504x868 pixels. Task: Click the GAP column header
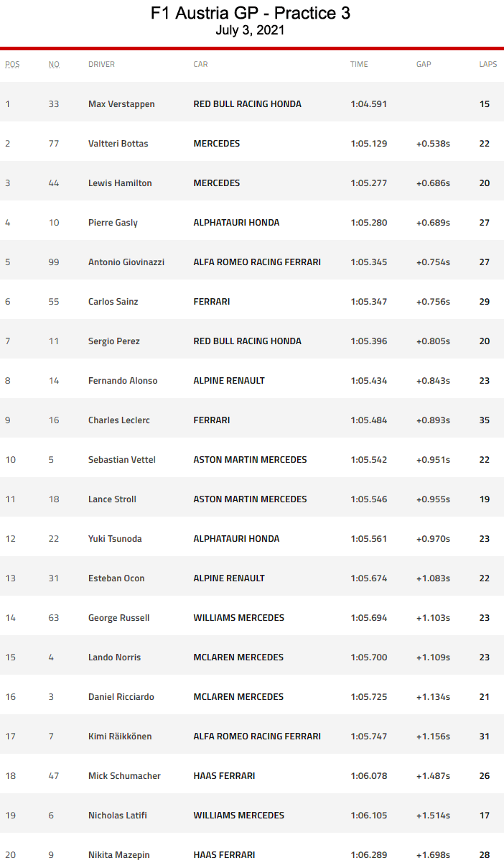point(424,64)
